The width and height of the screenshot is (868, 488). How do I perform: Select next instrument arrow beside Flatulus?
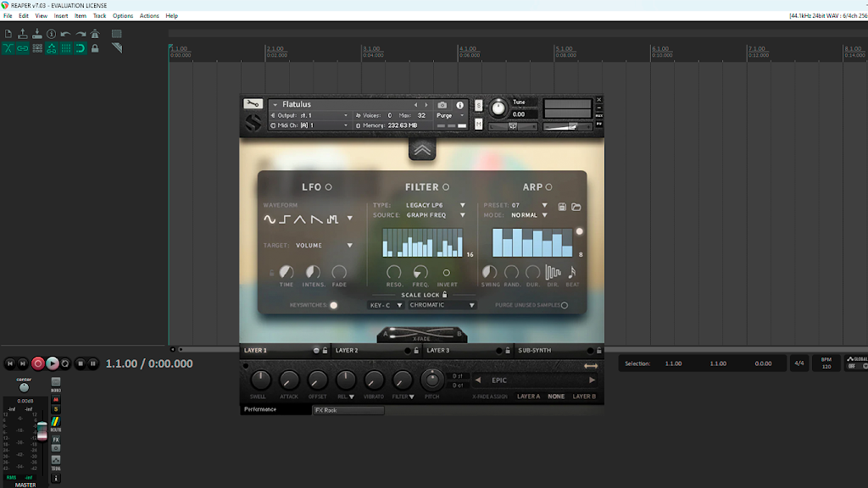(x=426, y=104)
